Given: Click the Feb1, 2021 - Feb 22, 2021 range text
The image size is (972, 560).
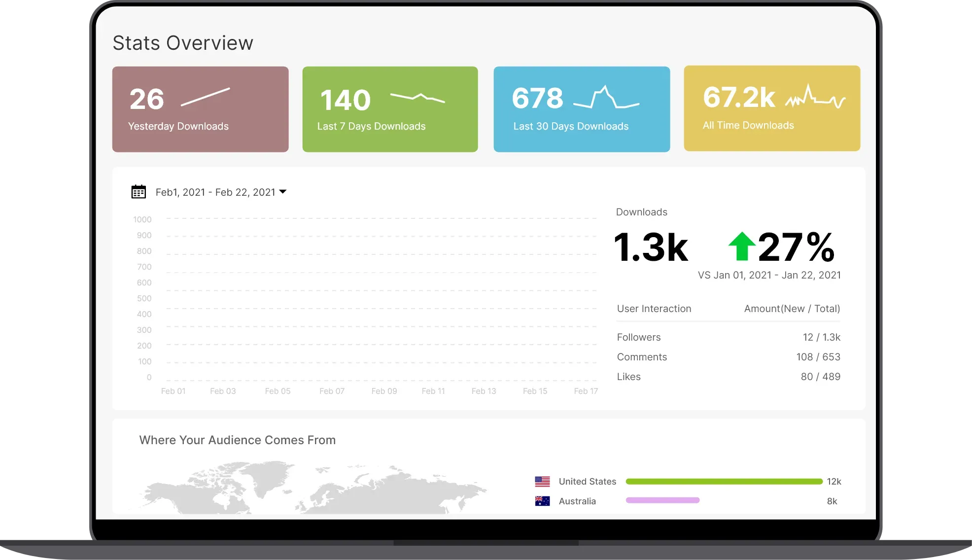Looking at the screenshot, I should [x=215, y=192].
